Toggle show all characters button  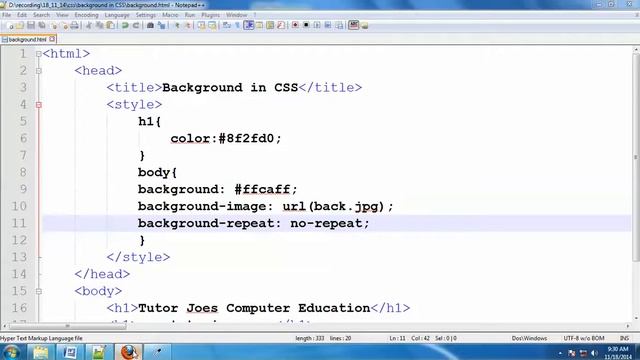238,25
